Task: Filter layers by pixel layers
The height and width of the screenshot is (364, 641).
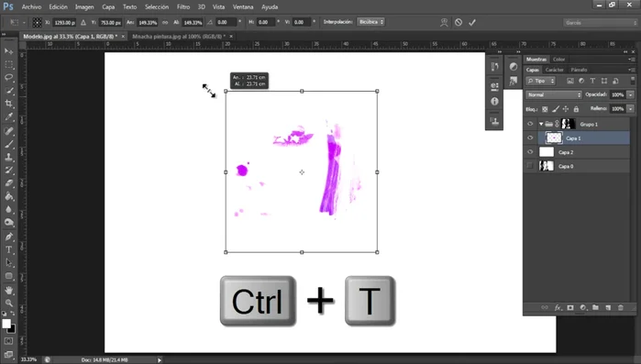Action: point(570,81)
